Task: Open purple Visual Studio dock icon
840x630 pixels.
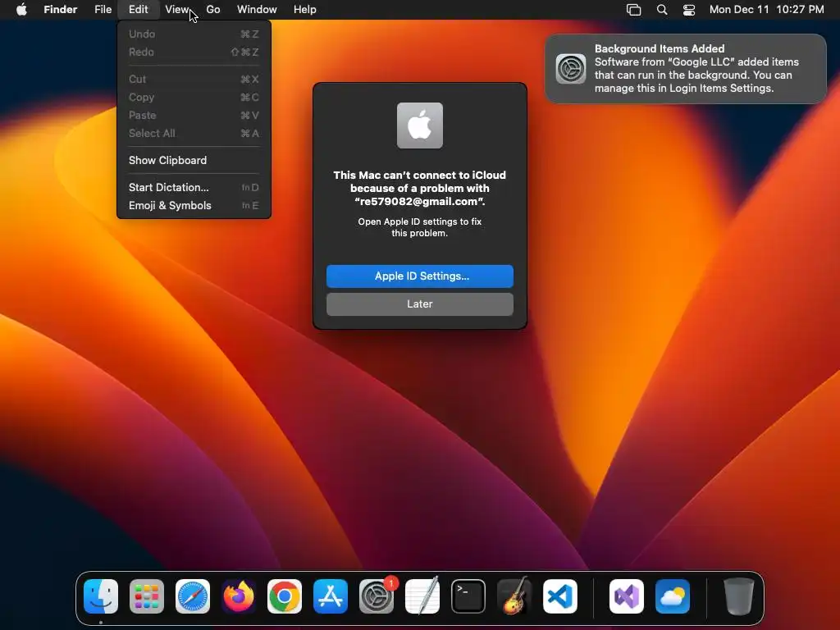Action: 627,596
